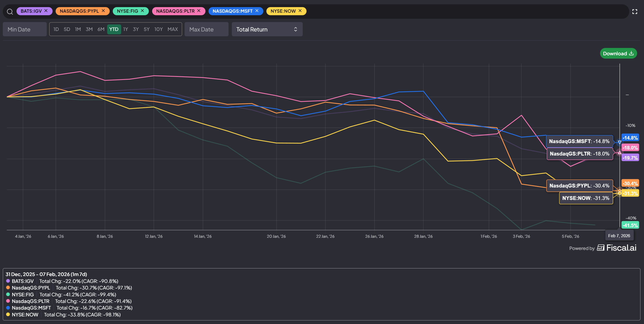Open the Fiscal.ai logo link
Viewport: 644px width, 324px height.
click(x=617, y=248)
